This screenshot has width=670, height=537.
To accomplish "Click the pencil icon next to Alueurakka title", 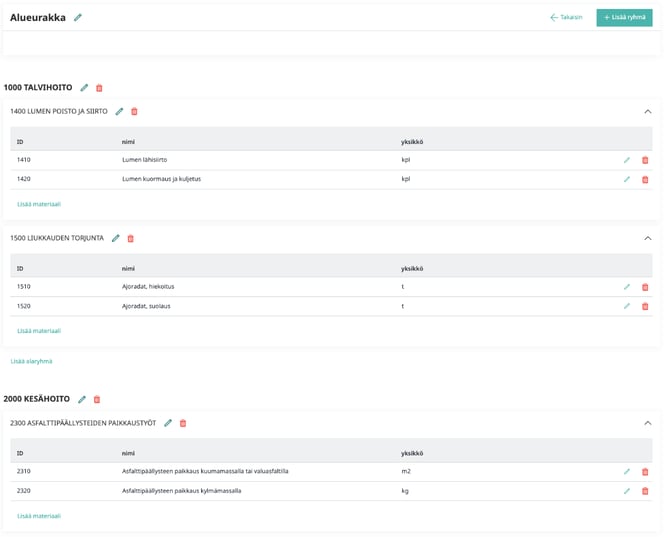I will click(x=78, y=17).
